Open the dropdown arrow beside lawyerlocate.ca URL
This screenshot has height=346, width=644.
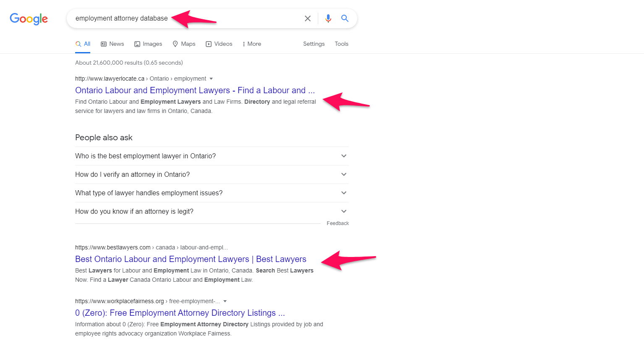(212, 79)
